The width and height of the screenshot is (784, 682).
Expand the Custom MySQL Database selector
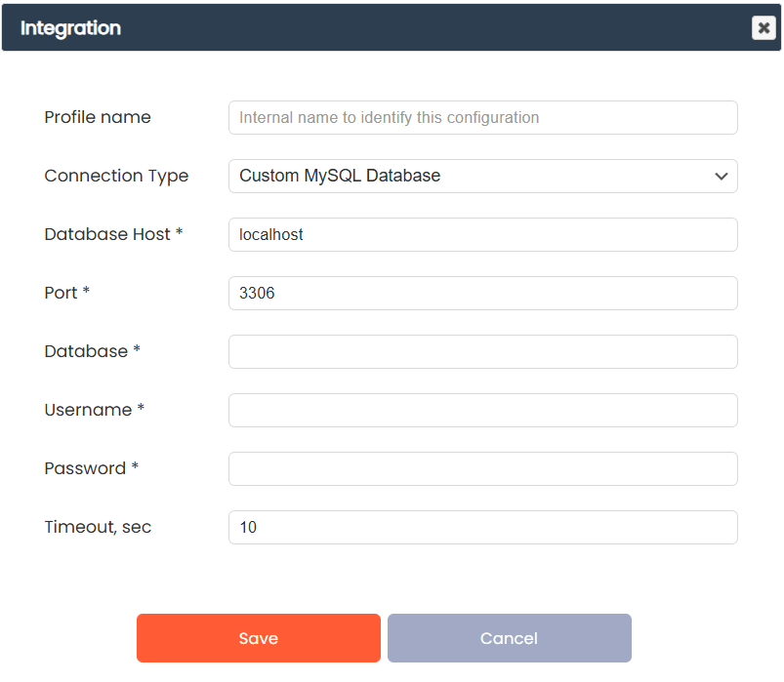click(x=482, y=176)
